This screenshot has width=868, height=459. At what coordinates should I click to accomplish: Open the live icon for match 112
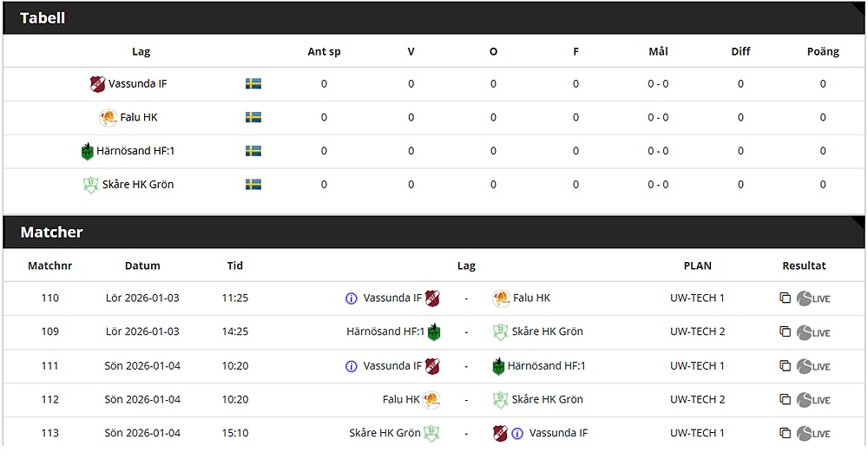point(813,400)
